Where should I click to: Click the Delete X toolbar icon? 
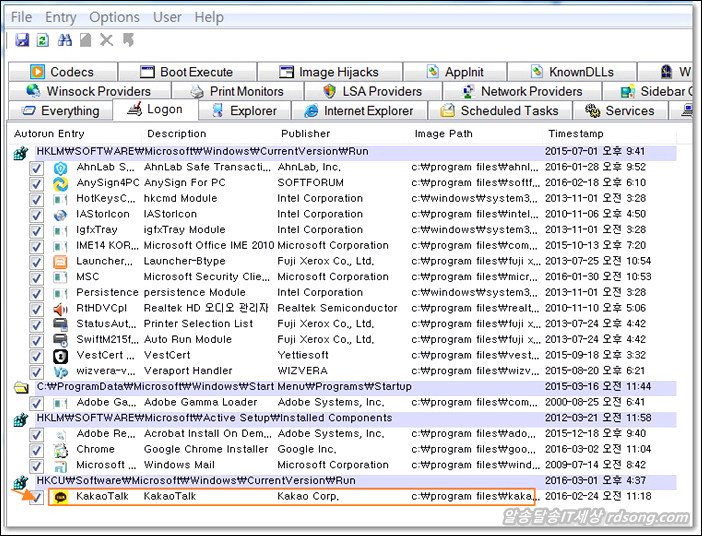[108, 40]
